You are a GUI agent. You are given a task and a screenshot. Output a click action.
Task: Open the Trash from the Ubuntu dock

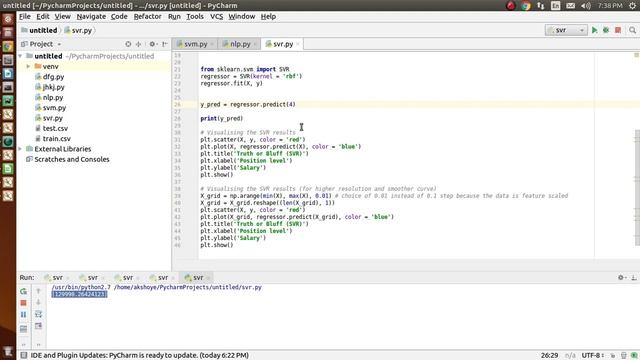(8, 351)
